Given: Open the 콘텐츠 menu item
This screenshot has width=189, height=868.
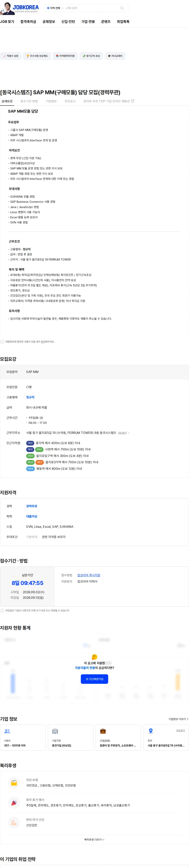Looking at the screenshot, I should pyautogui.click(x=106, y=21).
